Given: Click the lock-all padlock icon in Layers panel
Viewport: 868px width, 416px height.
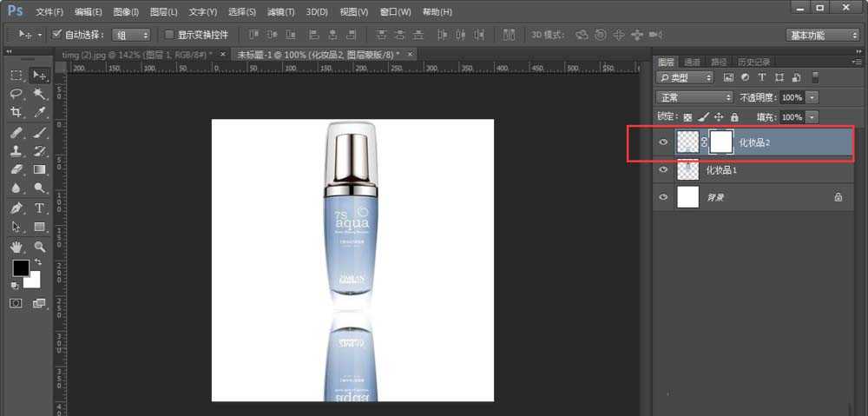Looking at the screenshot, I should (x=734, y=116).
